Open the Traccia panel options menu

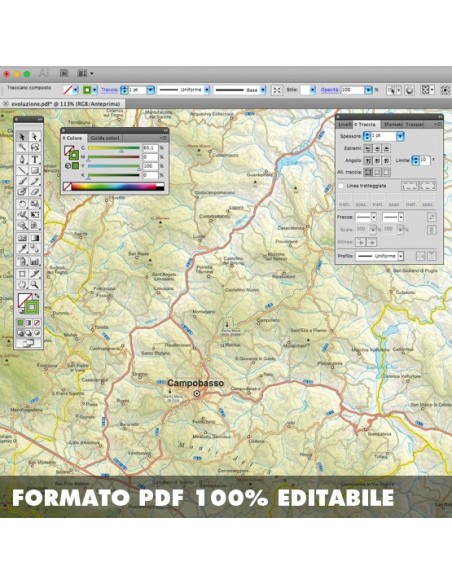pos(438,124)
